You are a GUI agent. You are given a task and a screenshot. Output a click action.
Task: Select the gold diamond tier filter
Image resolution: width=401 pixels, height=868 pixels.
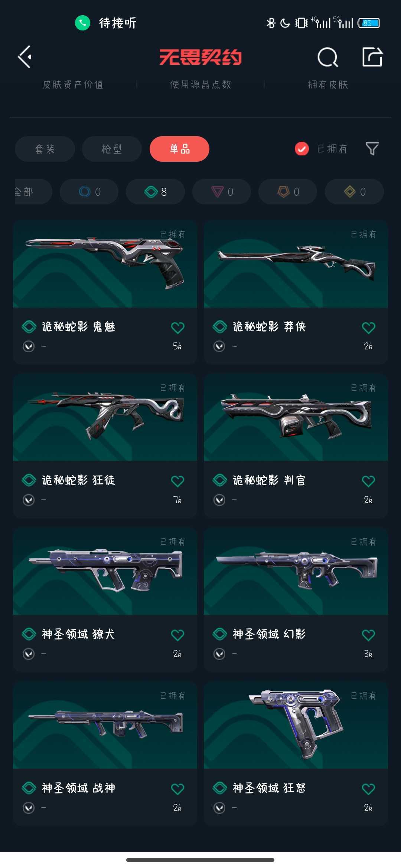pos(354,192)
